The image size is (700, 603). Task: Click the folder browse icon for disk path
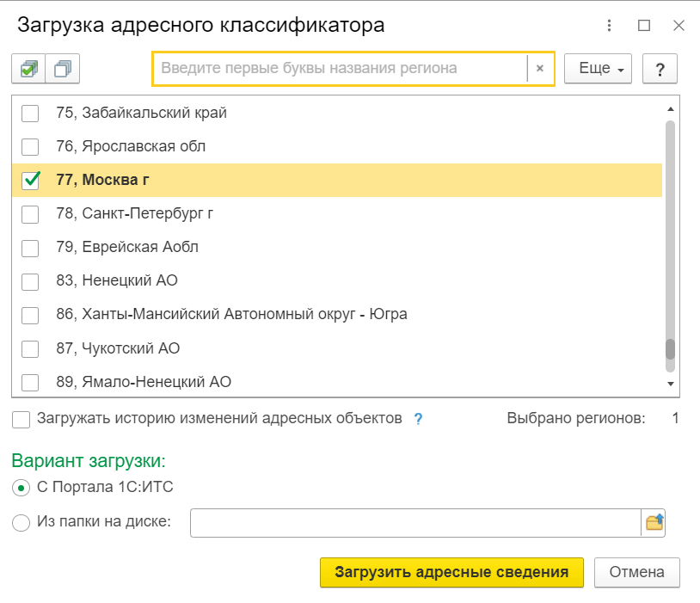654,522
